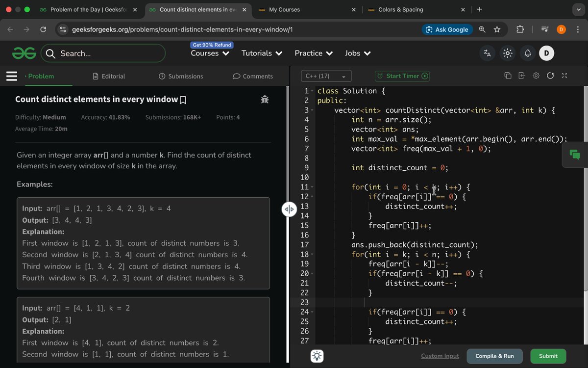The image size is (588, 368).
Task: Open a new browser tab
Action: pyautogui.click(x=479, y=9)
